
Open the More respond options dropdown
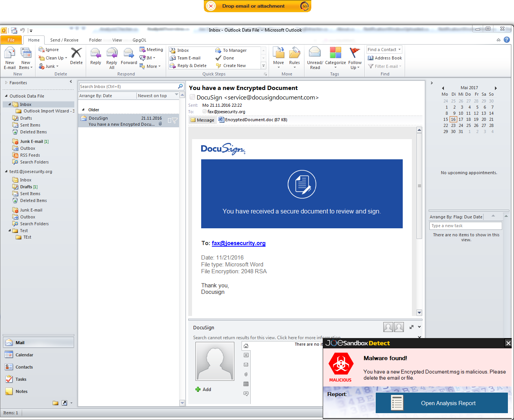(150, 66)
